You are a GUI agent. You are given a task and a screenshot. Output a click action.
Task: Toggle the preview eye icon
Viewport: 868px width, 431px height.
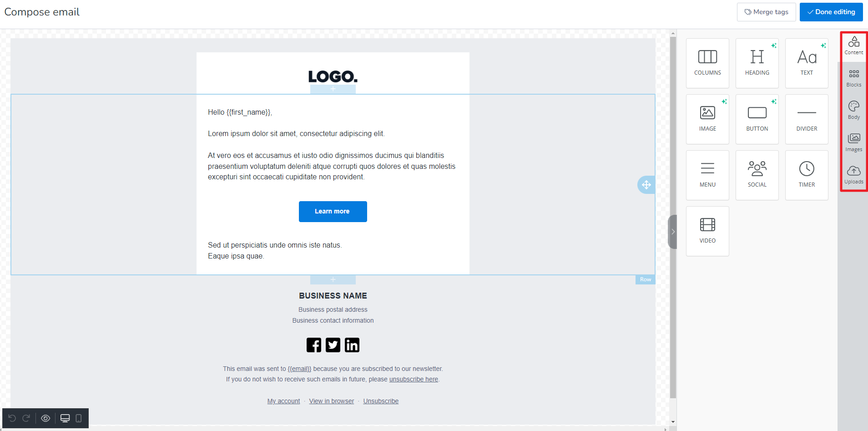[45, 418]
